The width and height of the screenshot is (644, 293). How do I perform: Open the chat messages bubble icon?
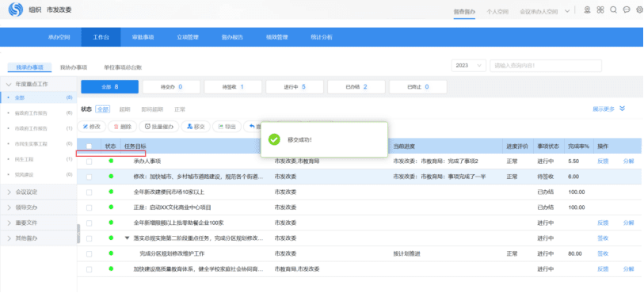627,10
